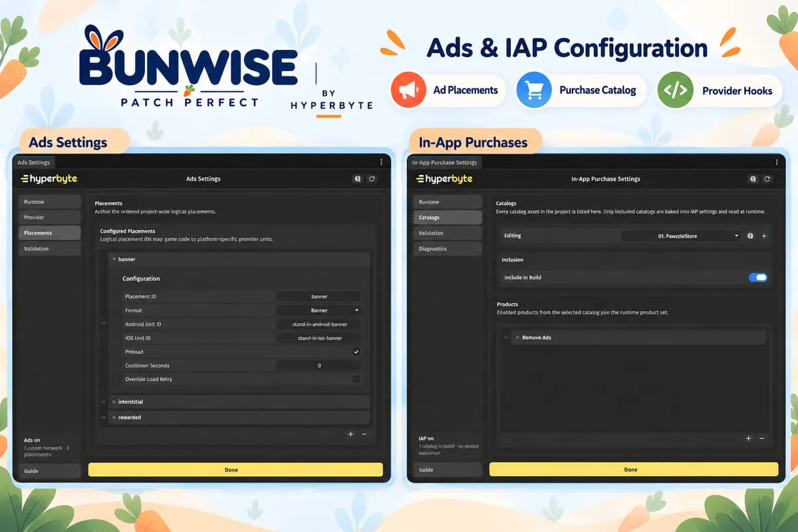Click the banner placement drag handle

[x=104, y=323]
